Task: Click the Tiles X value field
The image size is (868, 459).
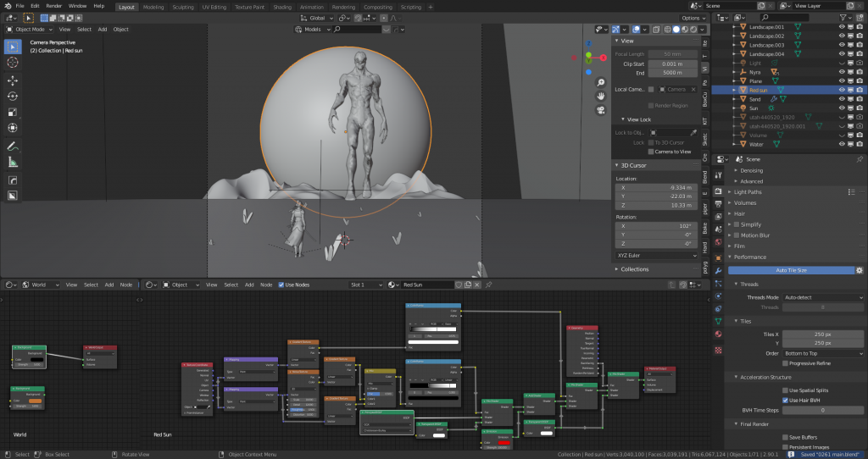Action: [822, 335]
